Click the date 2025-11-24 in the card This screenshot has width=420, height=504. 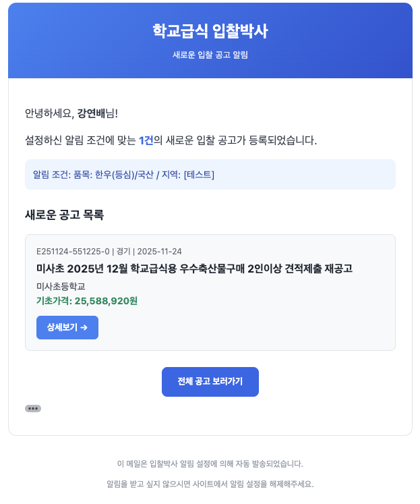pyautogui.click(x=160, y=252)
